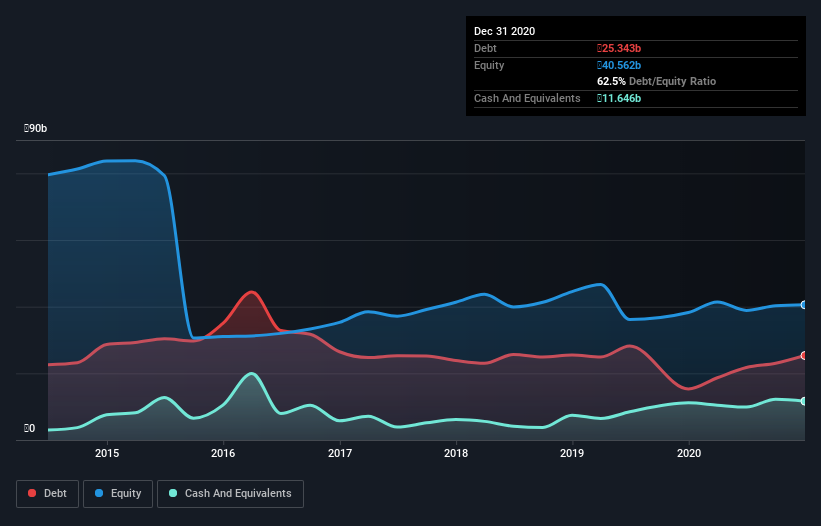821x526 pixels.
Task: Click the 62.5% Debt/Equity Ratio text
Action: [657, 81]
